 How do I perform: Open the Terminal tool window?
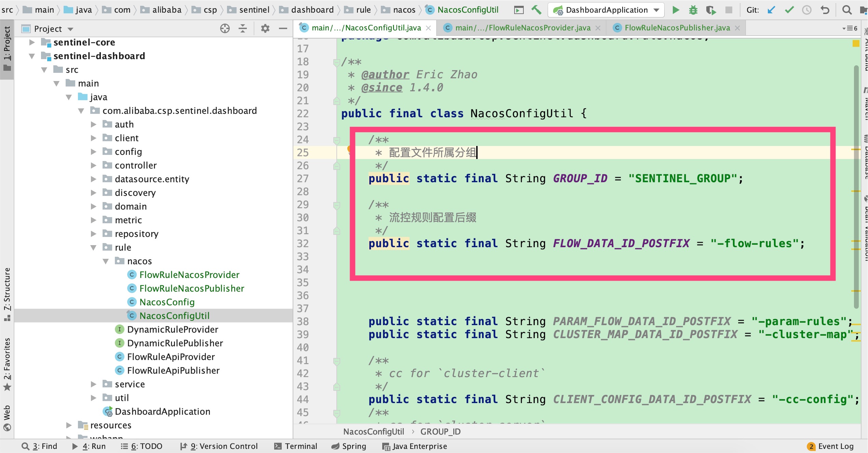[296, 447]
